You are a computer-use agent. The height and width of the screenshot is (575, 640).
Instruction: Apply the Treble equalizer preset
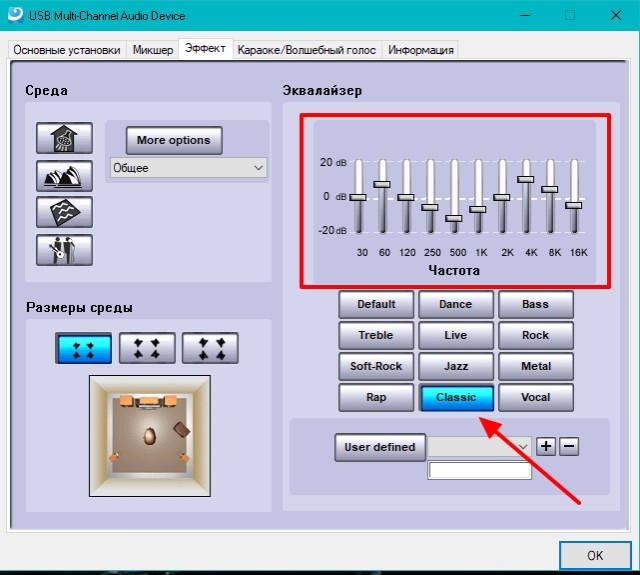point(376,335)
